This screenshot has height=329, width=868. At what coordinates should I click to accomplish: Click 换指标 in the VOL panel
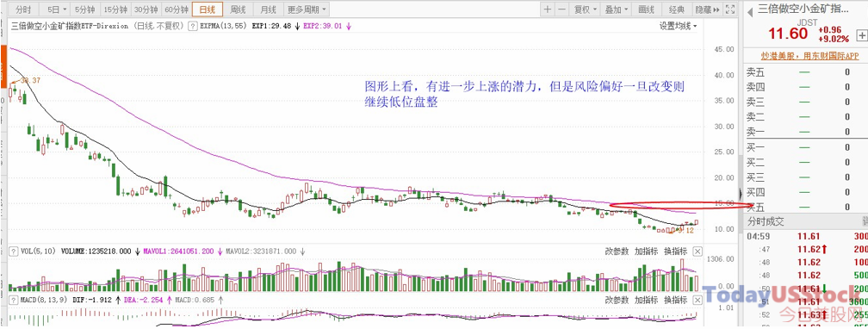coord(675,251)
